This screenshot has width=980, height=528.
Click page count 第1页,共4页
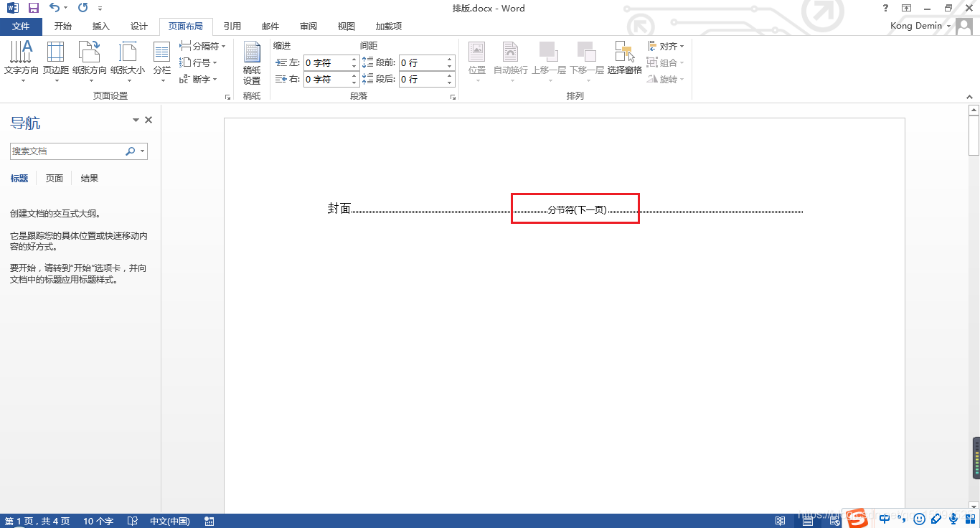(37, 521)
